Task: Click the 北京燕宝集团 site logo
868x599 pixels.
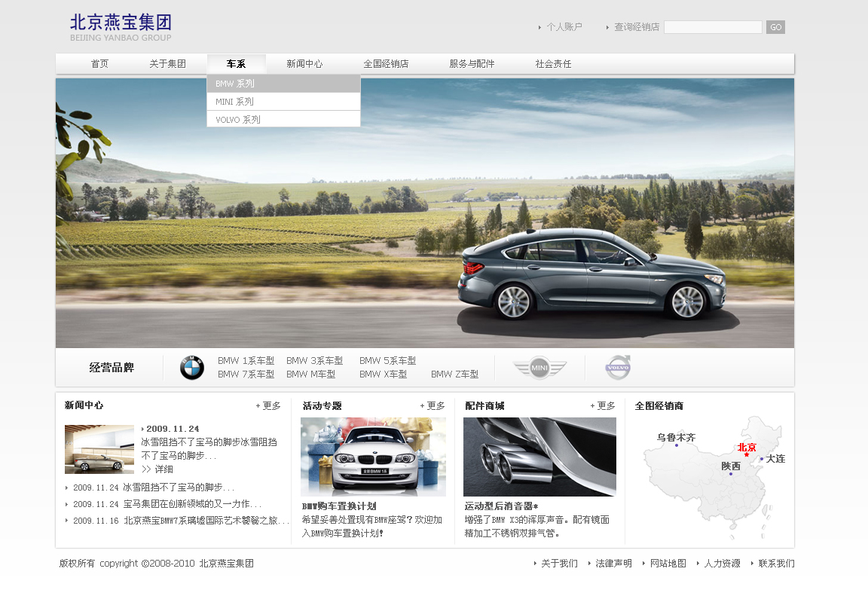Action: [x=121, y=28]
